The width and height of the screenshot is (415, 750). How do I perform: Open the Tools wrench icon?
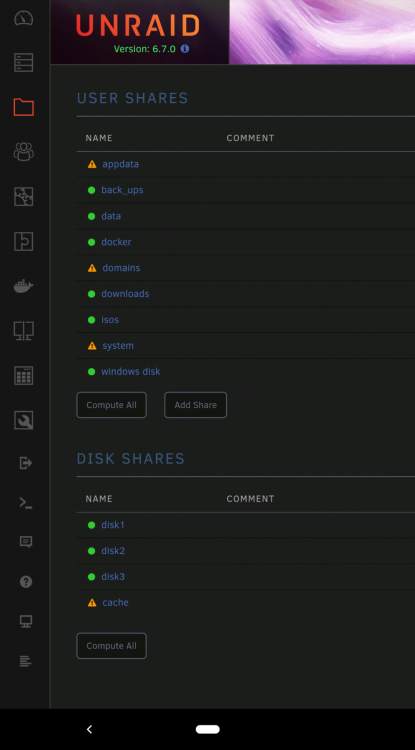(x=23, y=420)
